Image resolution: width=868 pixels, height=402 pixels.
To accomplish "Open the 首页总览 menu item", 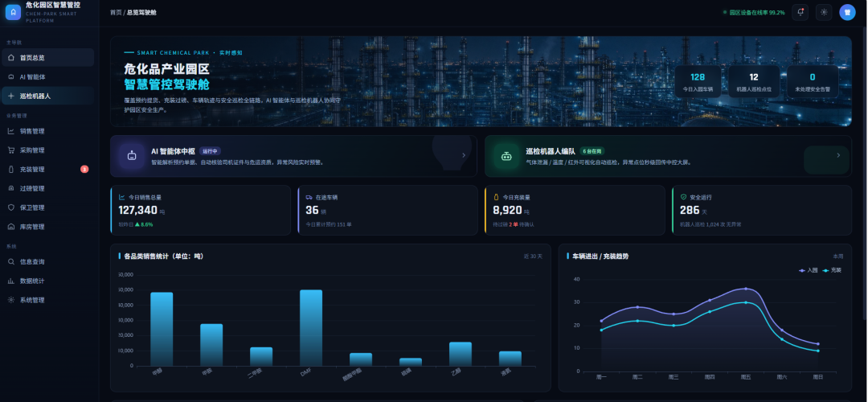I will pyautogui.click(x=47, y=58).
